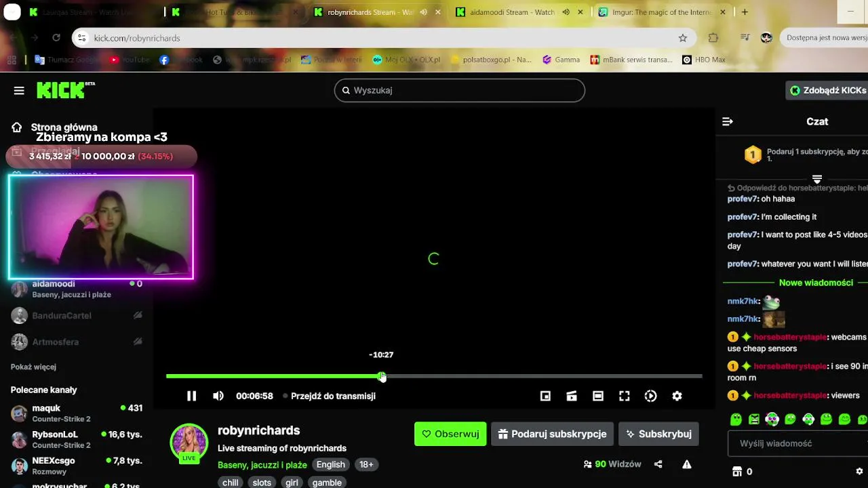Subscribe with Subskrybuj button
This screenshot has height=488, width=868.
click(658, 434)
